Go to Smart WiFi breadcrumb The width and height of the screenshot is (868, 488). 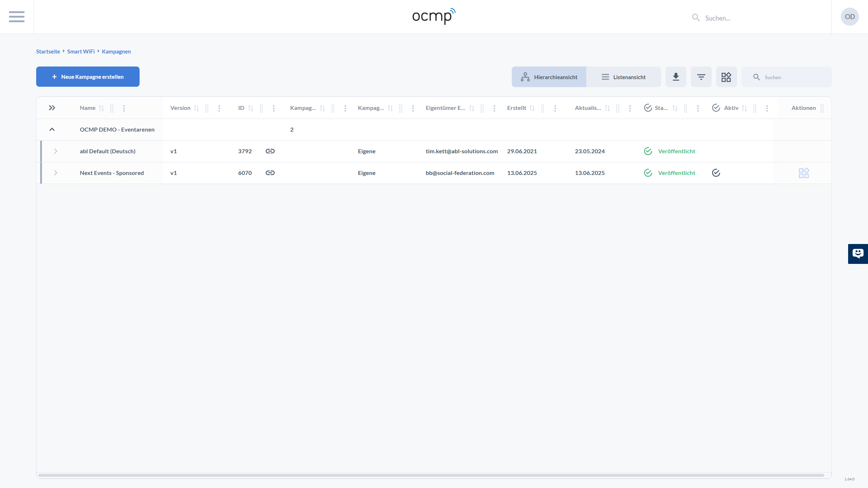[81, 51]
